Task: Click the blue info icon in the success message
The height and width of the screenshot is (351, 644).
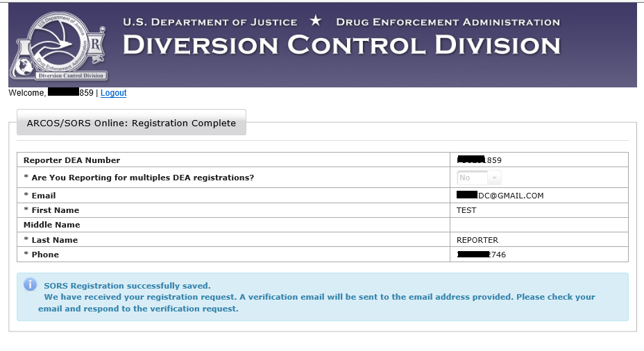Action: tap(30, 284)
